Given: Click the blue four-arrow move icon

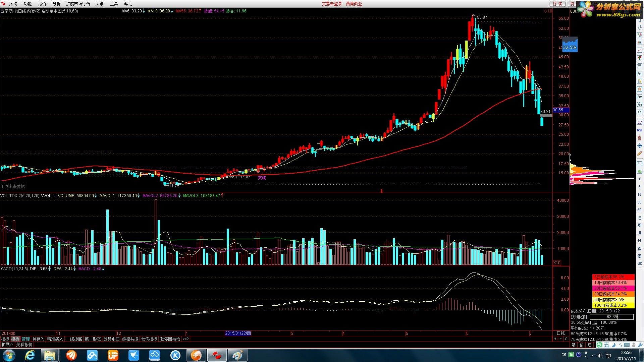Looking at the screenshot, I should 639,145.
